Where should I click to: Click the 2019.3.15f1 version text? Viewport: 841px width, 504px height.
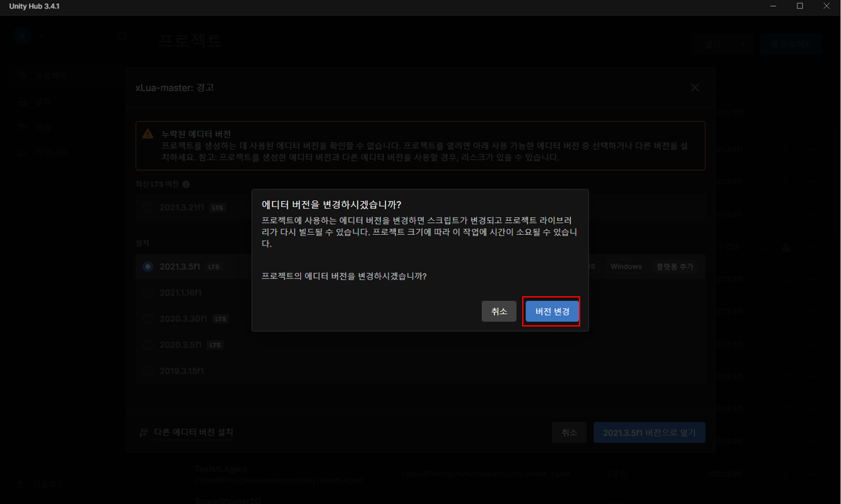click(182, 371)
